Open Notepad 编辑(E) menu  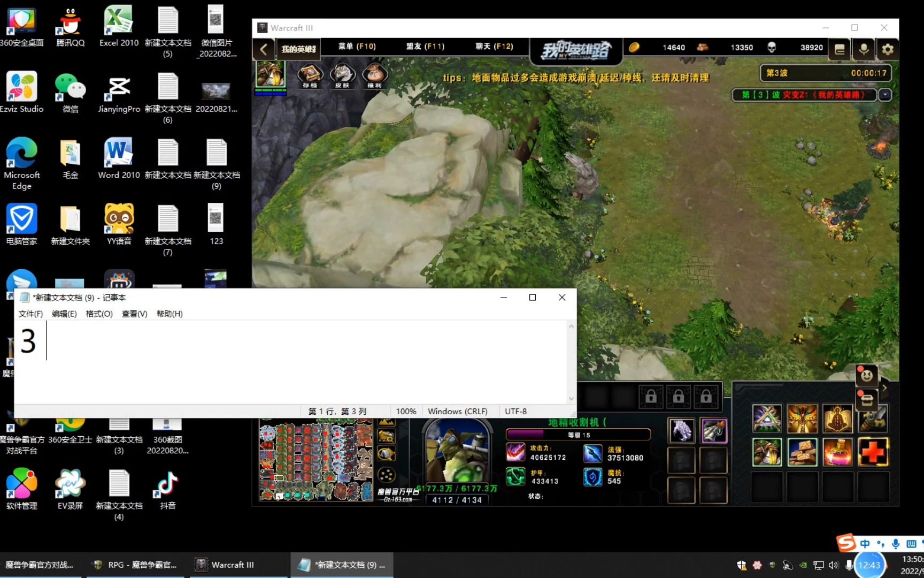(64, 314)
